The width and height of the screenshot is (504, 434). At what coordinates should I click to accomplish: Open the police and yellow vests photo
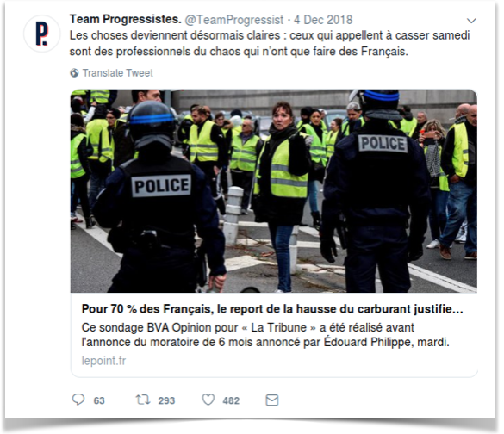click(x=274, y=191)
